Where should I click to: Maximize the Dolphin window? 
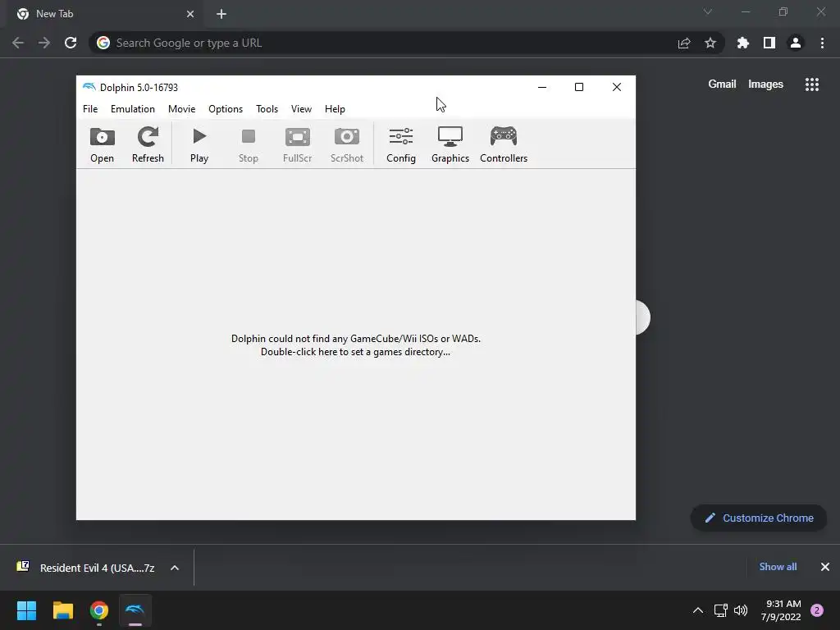[x=579, y=87]
